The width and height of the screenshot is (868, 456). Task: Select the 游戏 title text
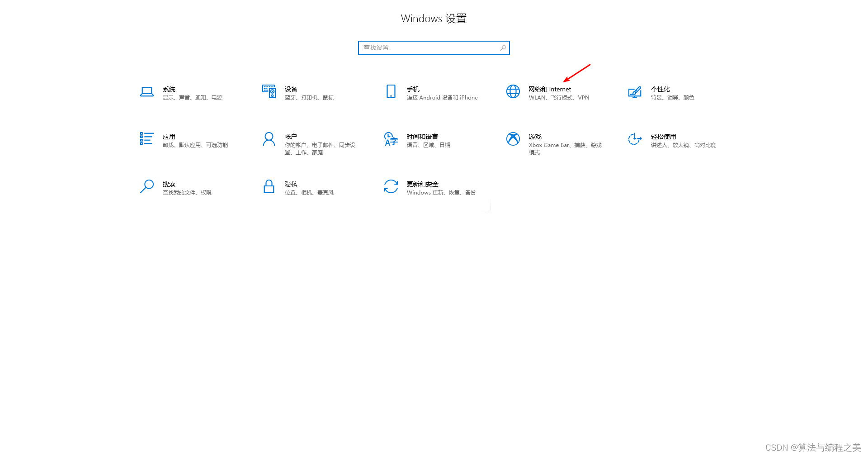coord(535,137)
